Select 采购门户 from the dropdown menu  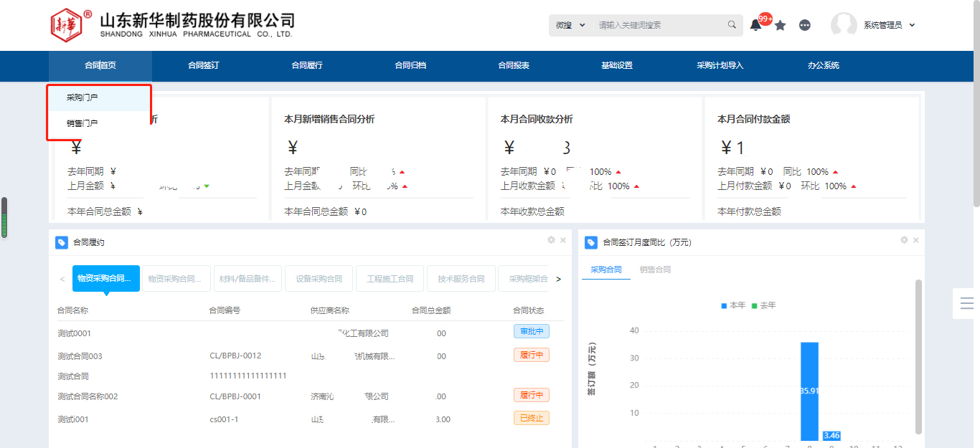(x=99, y=97)
